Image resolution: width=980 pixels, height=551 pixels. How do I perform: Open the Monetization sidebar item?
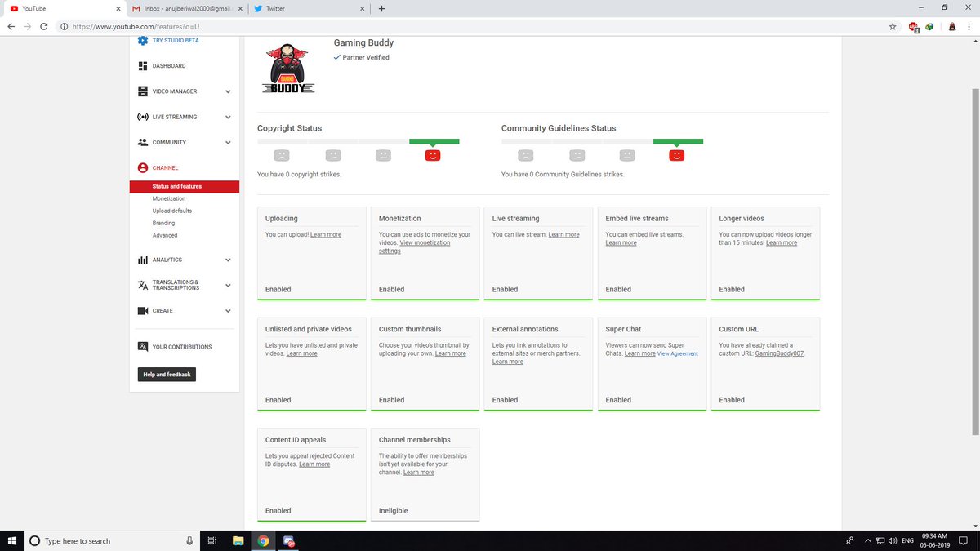[x=169, y=198]
